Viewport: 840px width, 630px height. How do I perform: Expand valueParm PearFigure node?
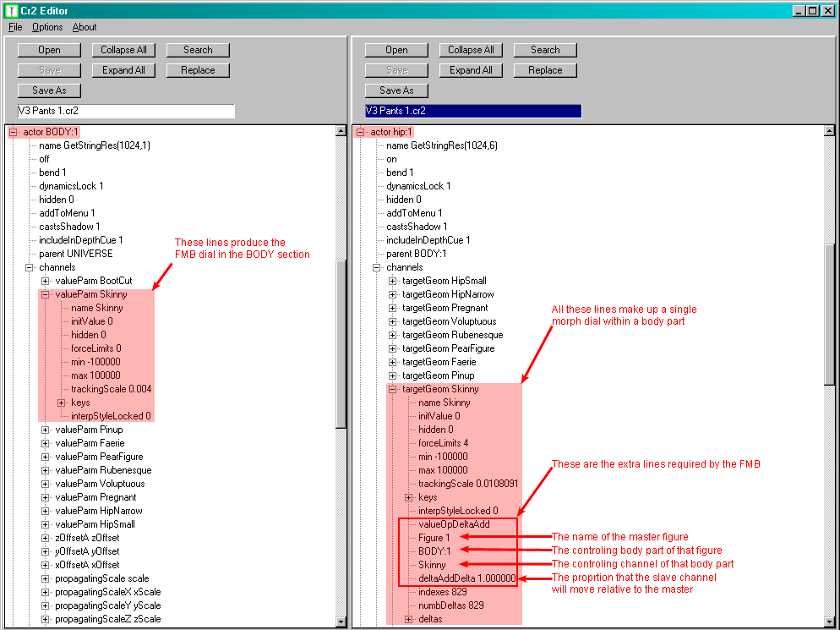(45, 457)
